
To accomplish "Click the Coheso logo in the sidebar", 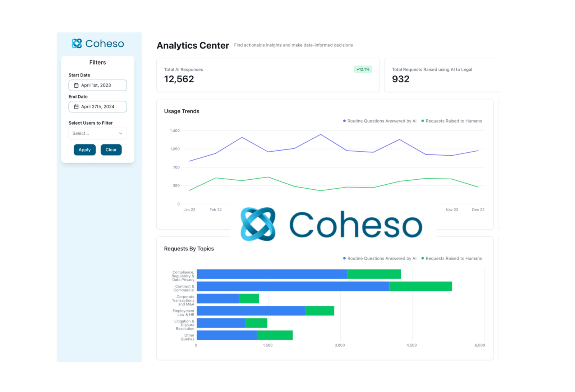I will 97,43.
